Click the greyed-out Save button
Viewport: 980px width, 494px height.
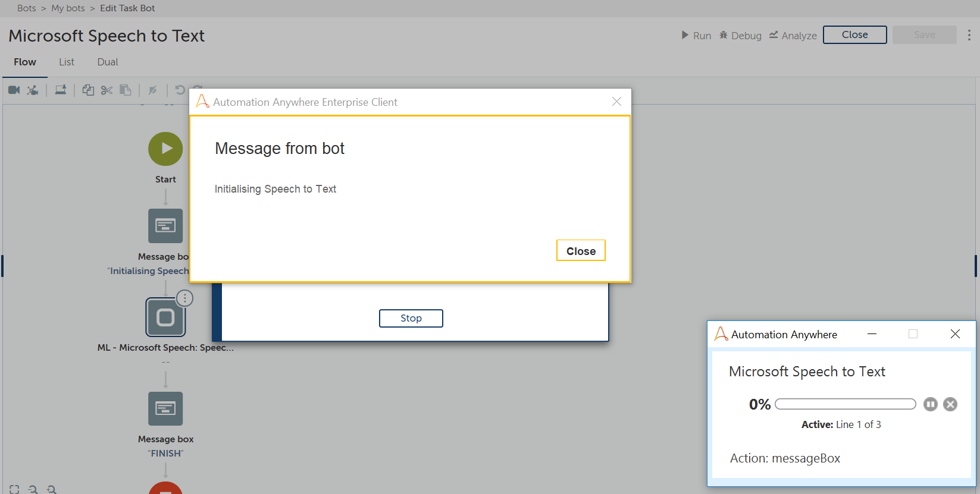[925, 34]
